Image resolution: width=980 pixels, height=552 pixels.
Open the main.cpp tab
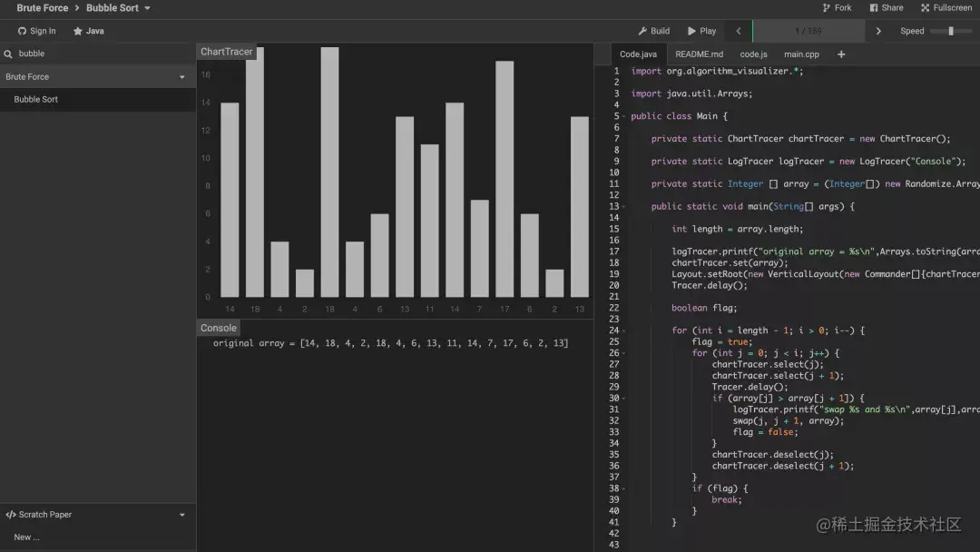click(x=801, y=54)
